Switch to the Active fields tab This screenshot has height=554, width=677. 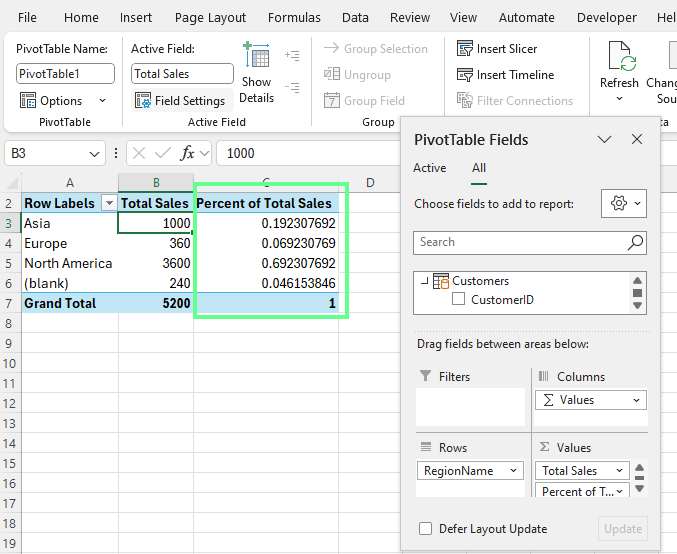pyautogui.click(x=429, y=168)
